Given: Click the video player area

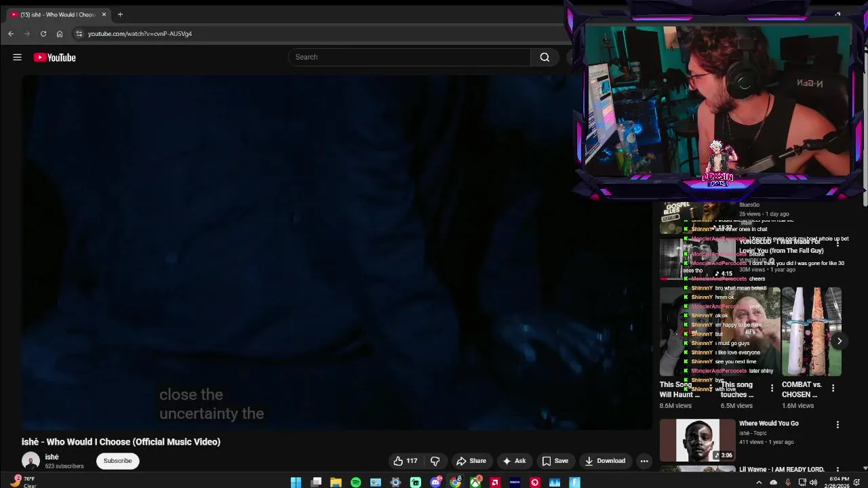Looking at the screenshot, I should (x=336, y=252).
